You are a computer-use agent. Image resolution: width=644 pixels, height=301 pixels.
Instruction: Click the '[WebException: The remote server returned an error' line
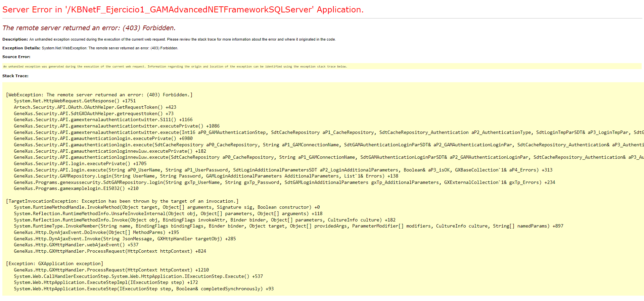point(99,95)
